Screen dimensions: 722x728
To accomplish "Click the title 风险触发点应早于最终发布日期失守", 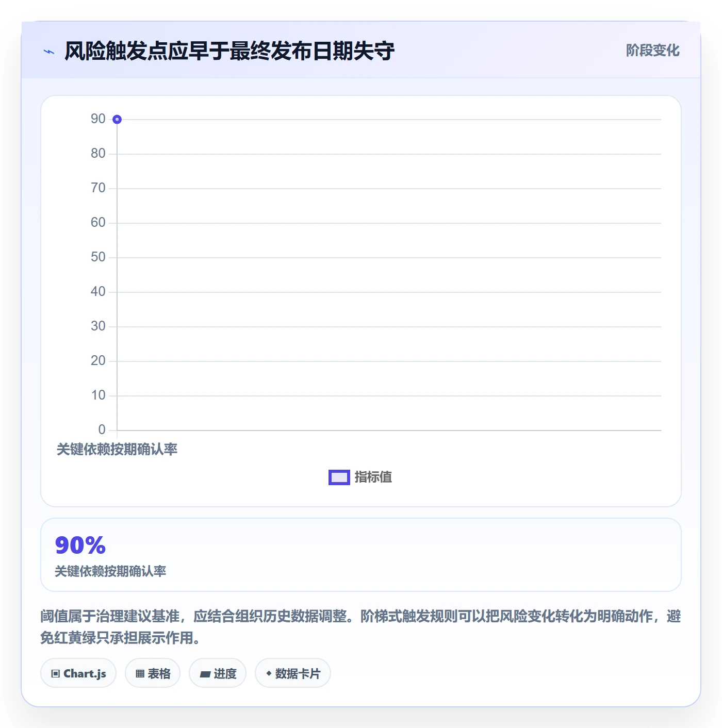I will (x=229, y=51).
